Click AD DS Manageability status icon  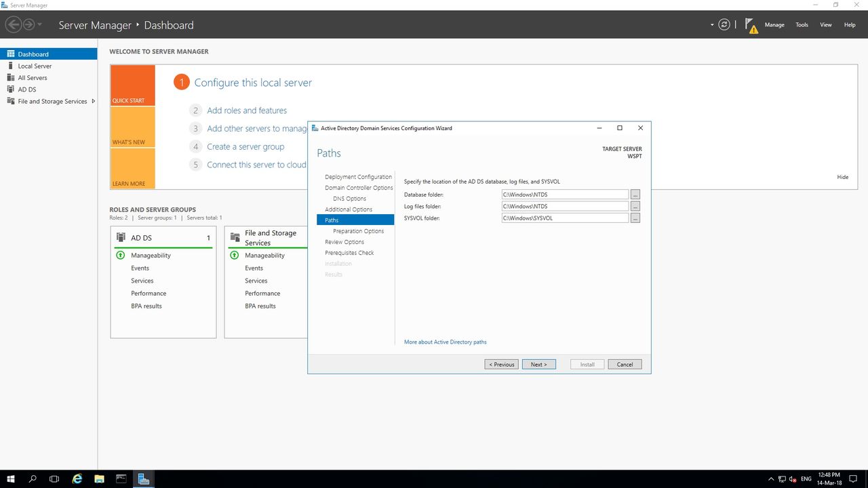121,256
